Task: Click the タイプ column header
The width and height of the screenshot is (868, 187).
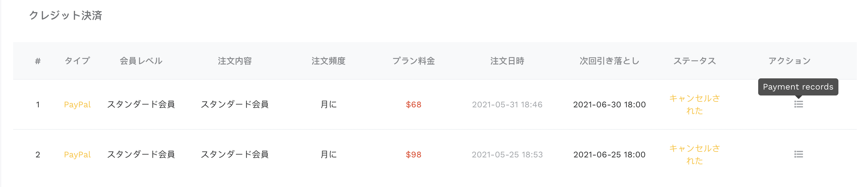Action: [77, 61]
